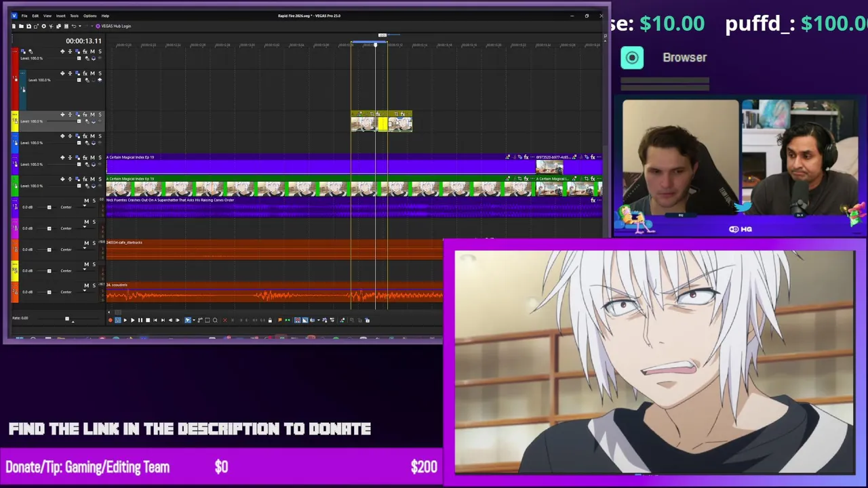Start recording with the red Record button
Viewport: 868px width, 488px height.
[x=110, y=320]
